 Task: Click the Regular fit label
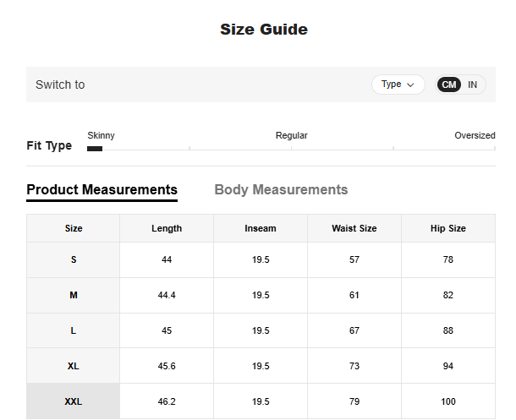coord(292,135)
